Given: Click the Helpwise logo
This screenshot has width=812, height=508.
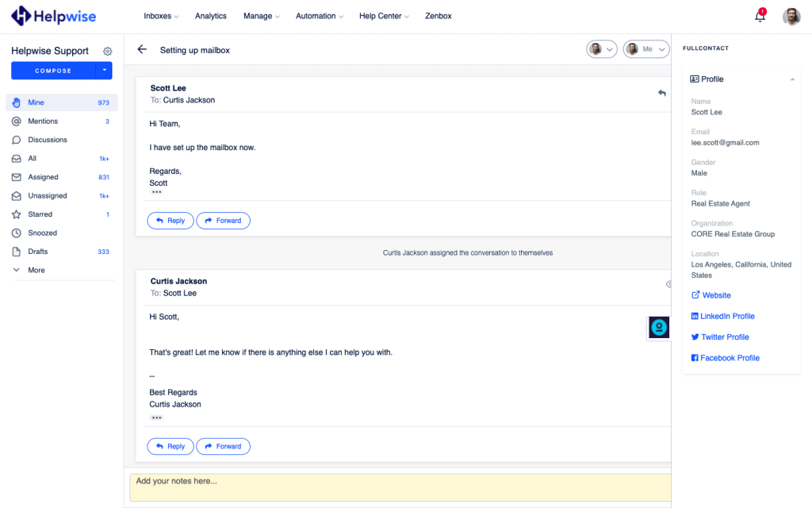Looking at the screenshot, I should click(52, 16).
